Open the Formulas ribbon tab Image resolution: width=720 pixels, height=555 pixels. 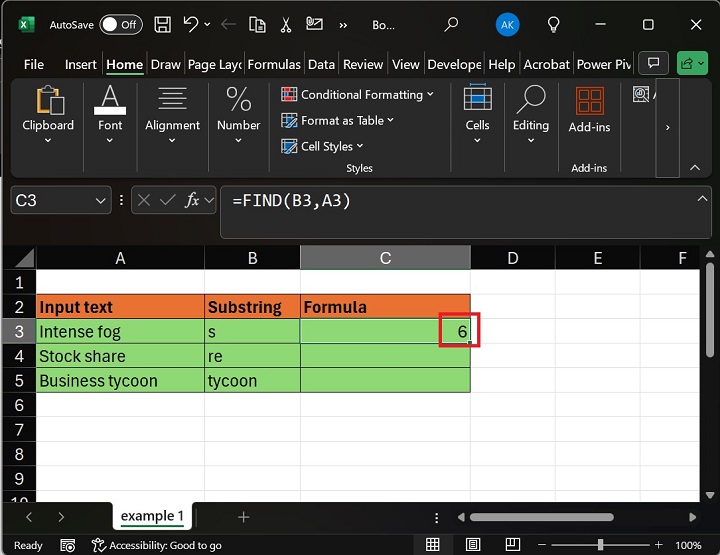(274, 64)
